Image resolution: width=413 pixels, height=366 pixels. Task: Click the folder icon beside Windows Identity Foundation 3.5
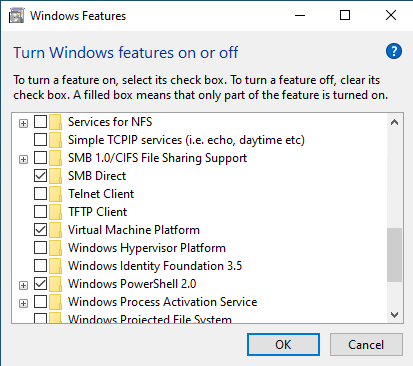(55, 266)
